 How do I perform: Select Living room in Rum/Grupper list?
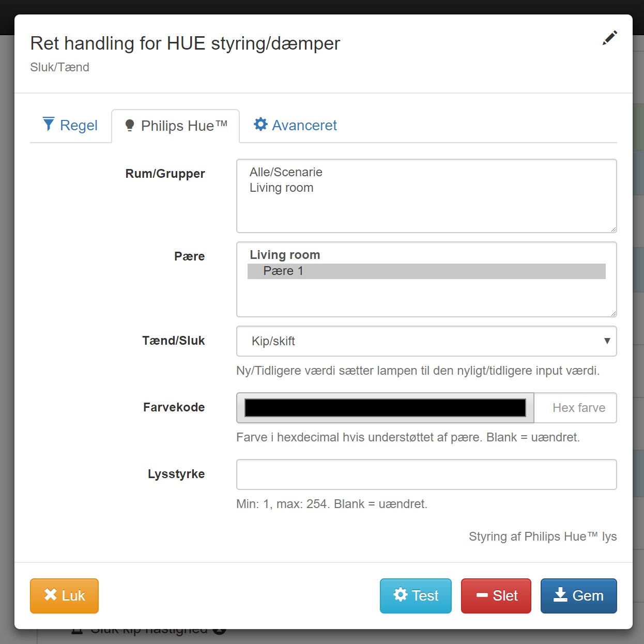click(x=426, y=188)
